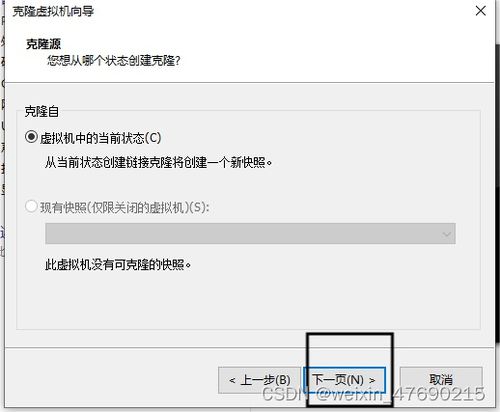Cancel the wizard via 取消 button
This screenshot has width=500, height=412.
(x=441, y=380)
